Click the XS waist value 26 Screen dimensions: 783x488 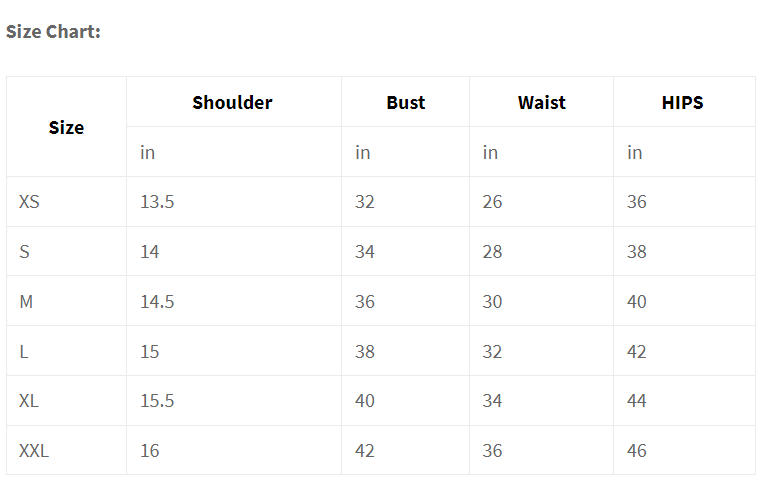[492, 202]
